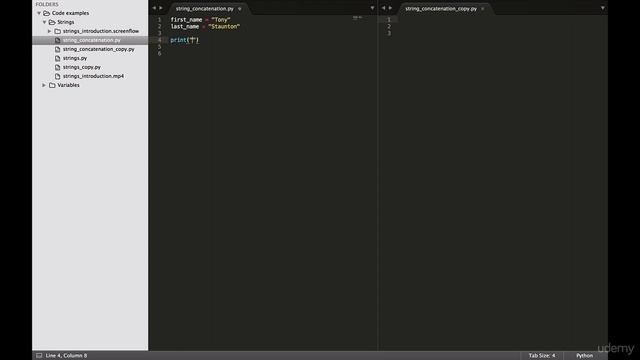Select the string_concatenation_copy.py tab

[441, 9]
